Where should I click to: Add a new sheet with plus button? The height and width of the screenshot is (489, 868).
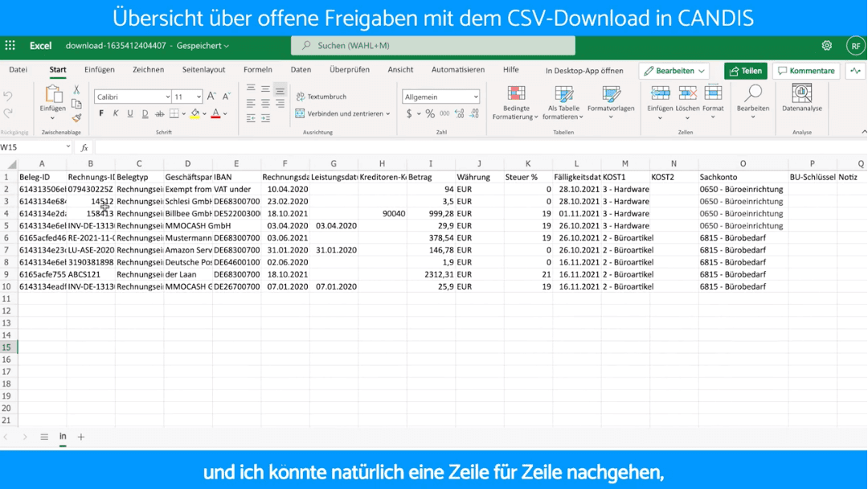[x=81, y=437]
